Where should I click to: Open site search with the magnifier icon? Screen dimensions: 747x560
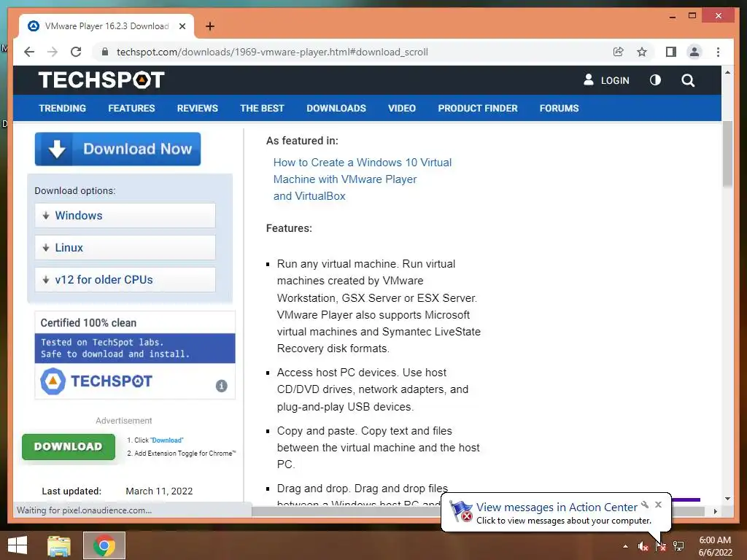pos(688,80)
